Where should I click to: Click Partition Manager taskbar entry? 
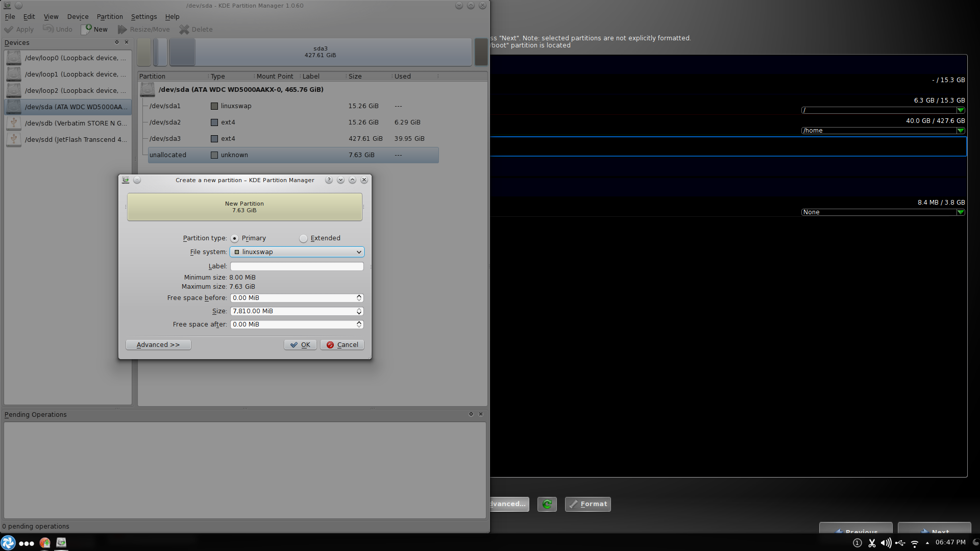pyautogui.click(x=61, y=543)
